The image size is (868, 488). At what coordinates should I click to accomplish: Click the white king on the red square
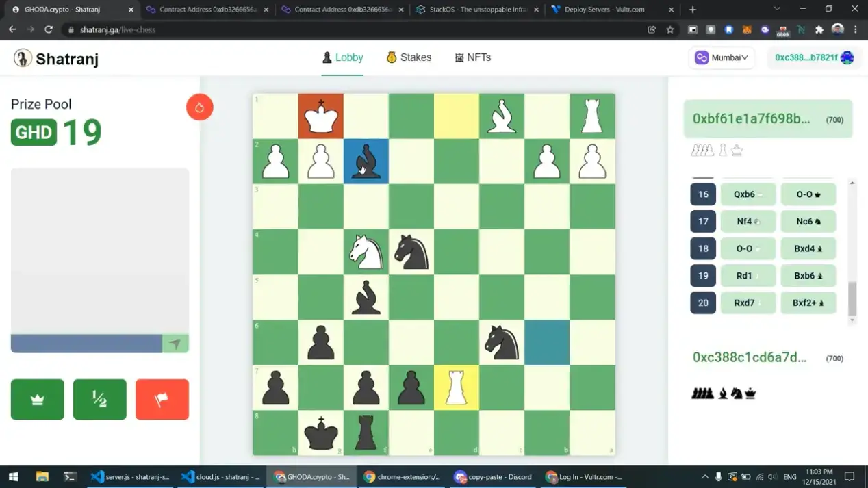(320, 116)
